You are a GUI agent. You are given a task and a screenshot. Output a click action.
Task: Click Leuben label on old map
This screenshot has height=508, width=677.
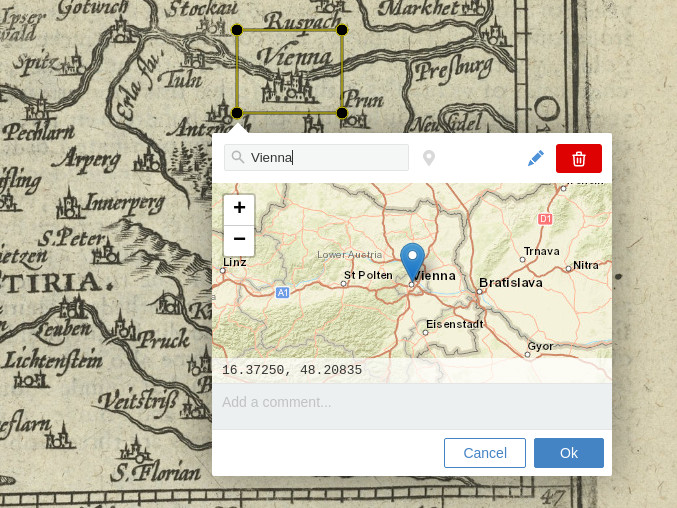(63, 331)
